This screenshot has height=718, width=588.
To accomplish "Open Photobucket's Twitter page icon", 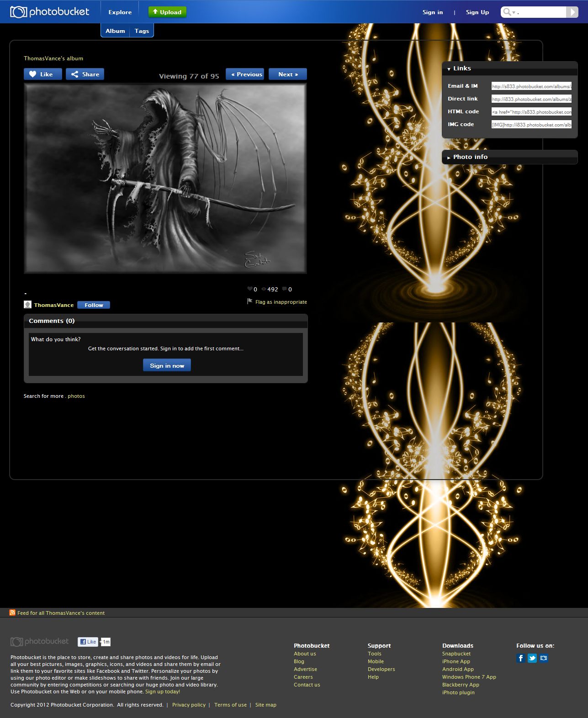I will pyautogui.click(x=532, y=658).
